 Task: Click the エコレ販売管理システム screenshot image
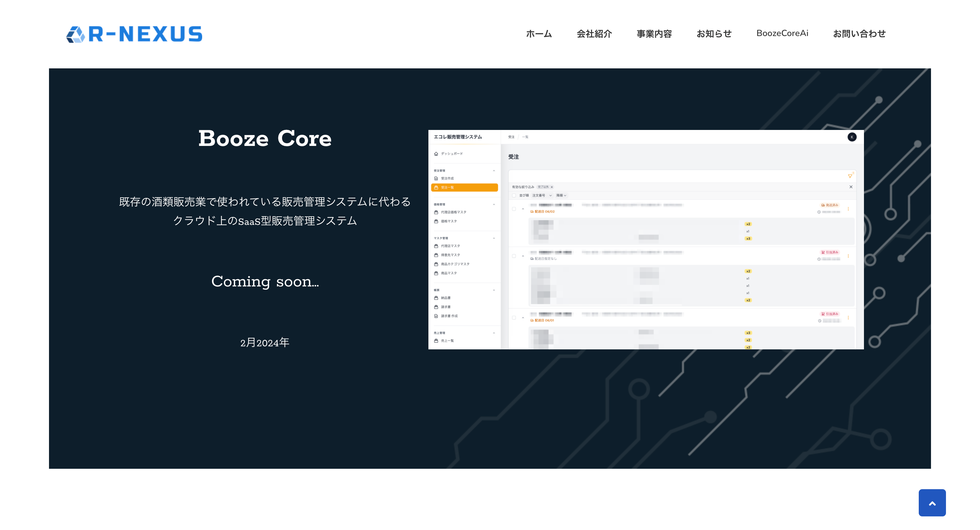point(646,239)
